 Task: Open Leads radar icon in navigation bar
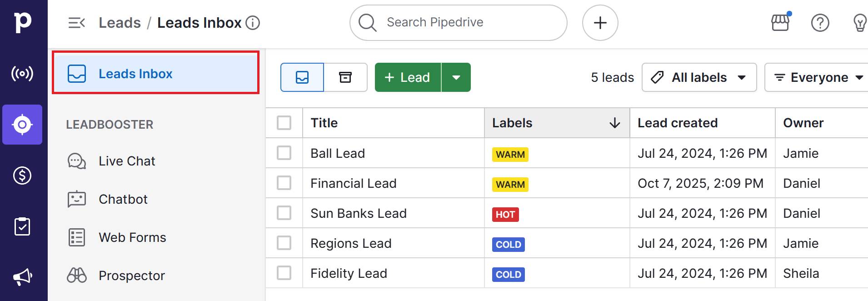point(22,74)
